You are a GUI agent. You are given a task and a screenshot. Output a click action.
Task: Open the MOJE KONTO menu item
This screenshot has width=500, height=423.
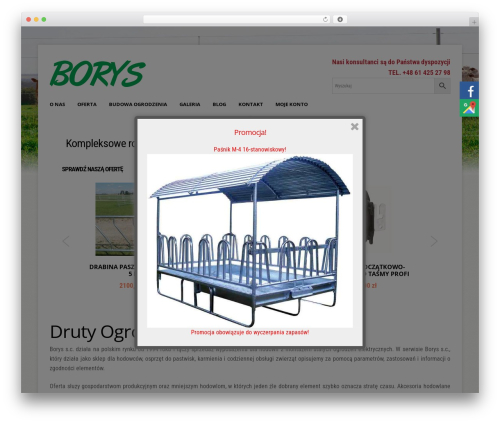click(x=292, y=104)
